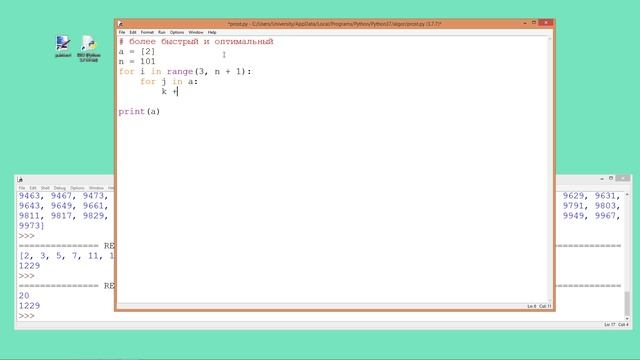The height and width of the screenshot is (360, 640).
Task: Place cursor on the Russian comment line
Action: point(196,42)
